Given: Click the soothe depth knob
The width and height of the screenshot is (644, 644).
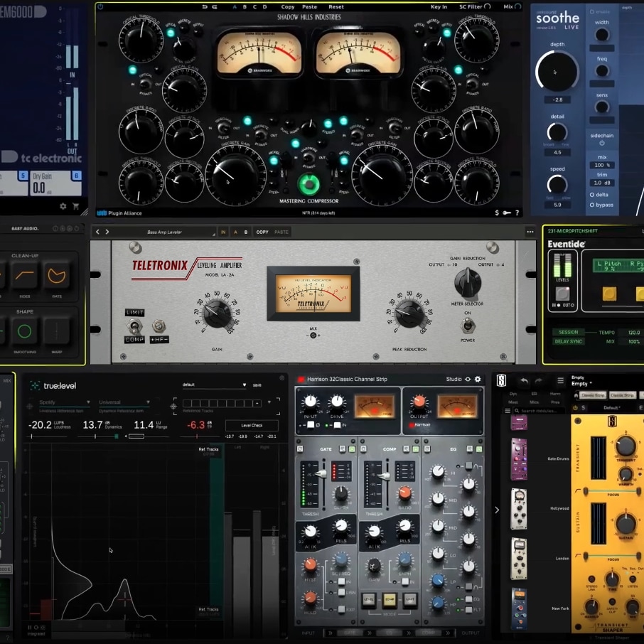Looking at the screenshot, I should pyautogui.click(x=557, y=72).
